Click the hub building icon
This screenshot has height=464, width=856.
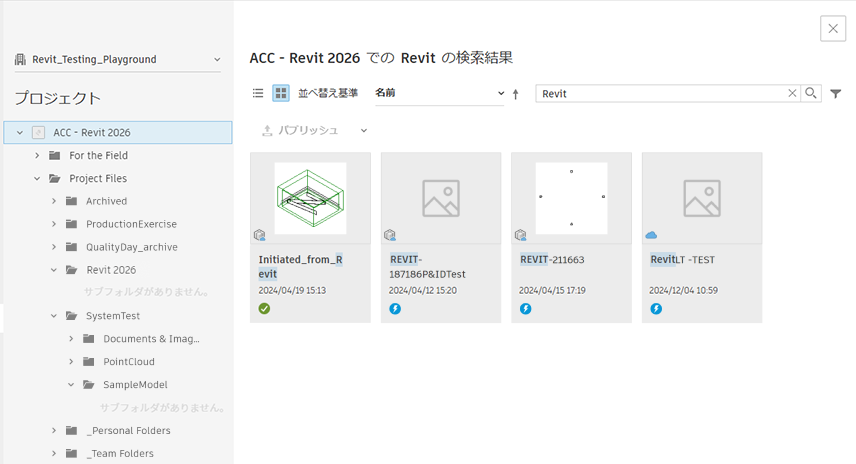pyautogui.click(x=20, y=59)
